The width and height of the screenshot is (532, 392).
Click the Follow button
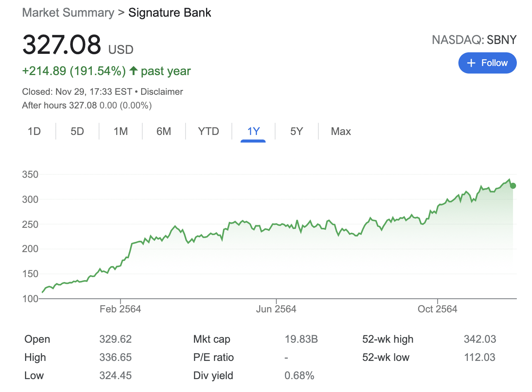[x=487, y=63]
